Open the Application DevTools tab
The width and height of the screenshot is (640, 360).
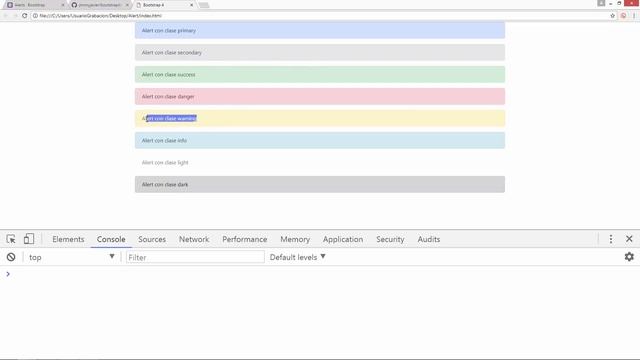click(x=343, y=239)
